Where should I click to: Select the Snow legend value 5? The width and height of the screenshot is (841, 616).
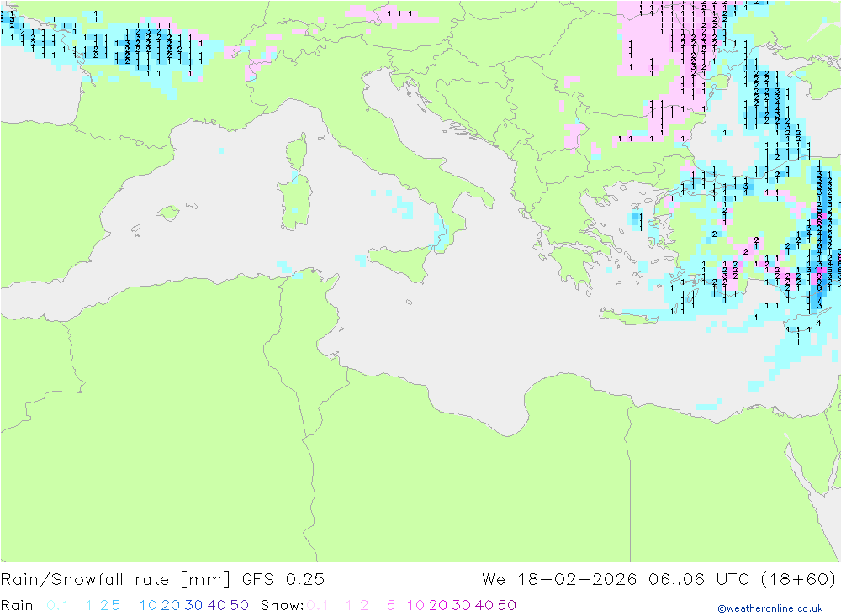coord(391,605)
